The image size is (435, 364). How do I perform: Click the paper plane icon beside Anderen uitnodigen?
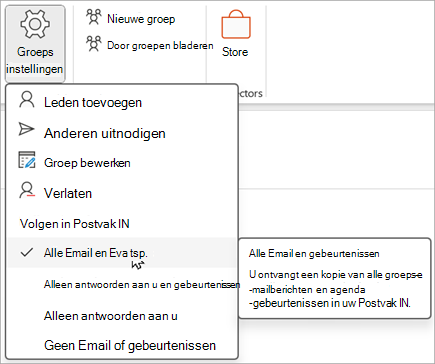pos(26,129)
